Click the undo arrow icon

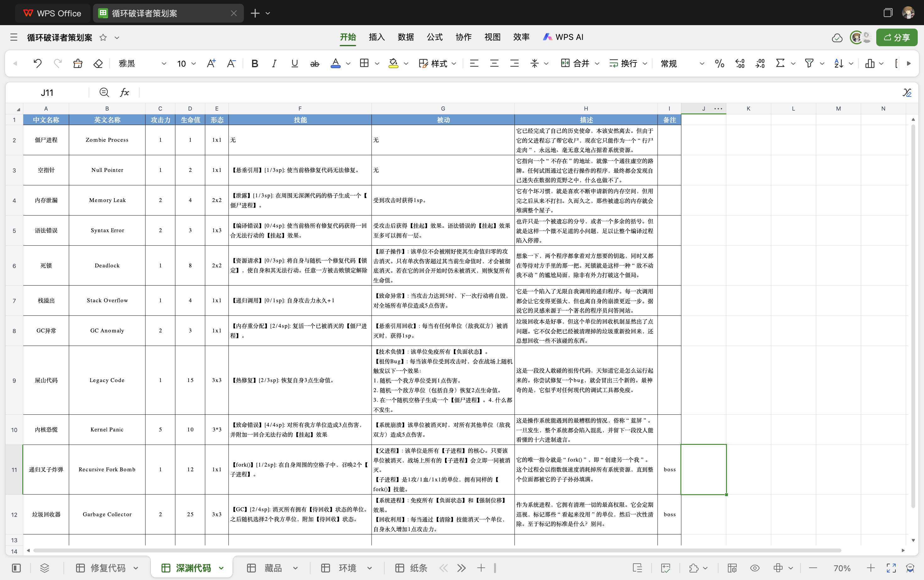[37, 63]
